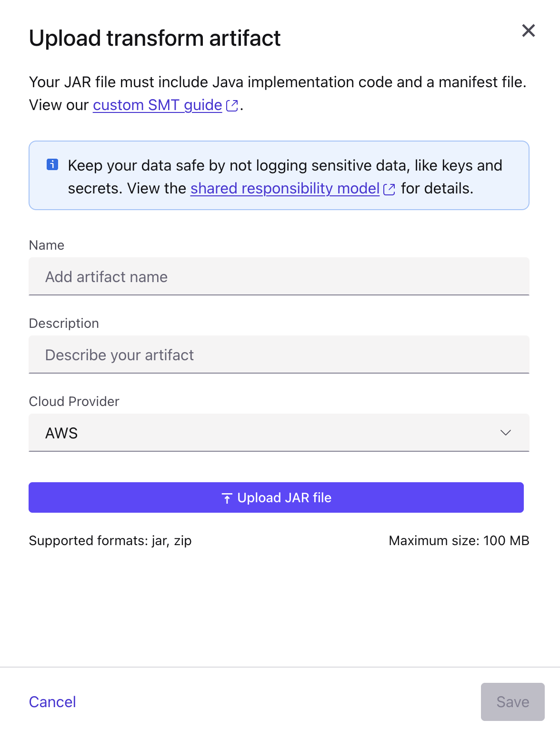Click the upload arrow icon on button
560x730 pixels.
click(x=227, y=498)
